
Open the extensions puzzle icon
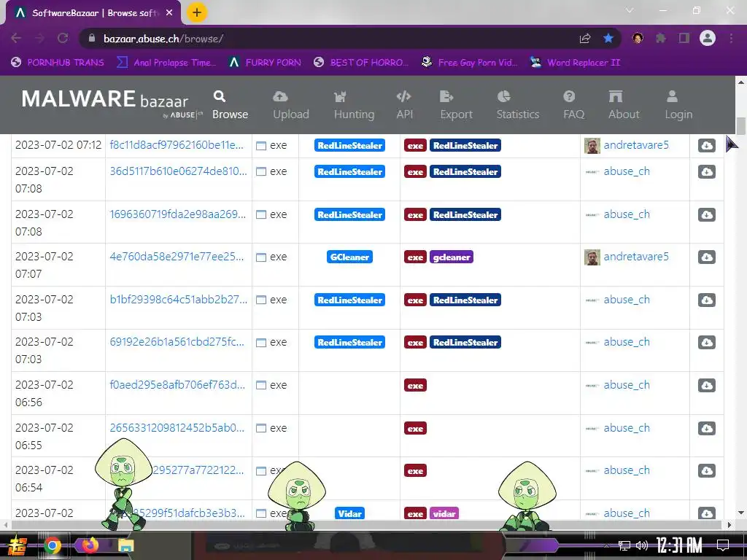click(661, 38)
